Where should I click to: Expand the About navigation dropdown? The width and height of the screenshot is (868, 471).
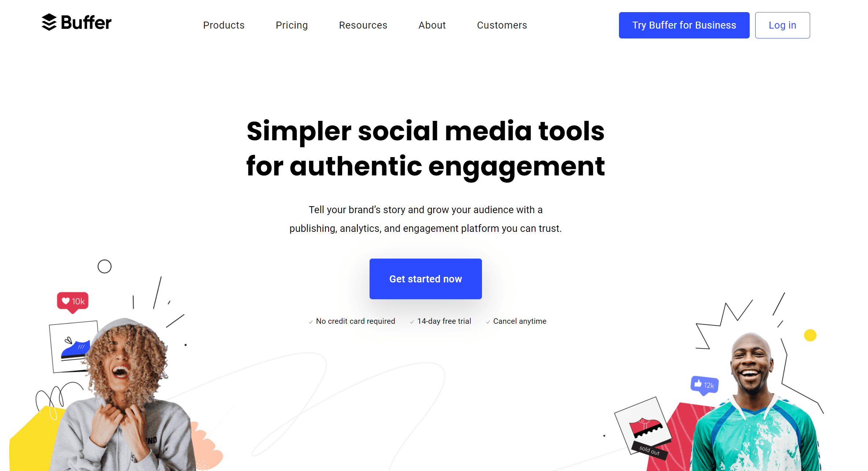point(432,25)
